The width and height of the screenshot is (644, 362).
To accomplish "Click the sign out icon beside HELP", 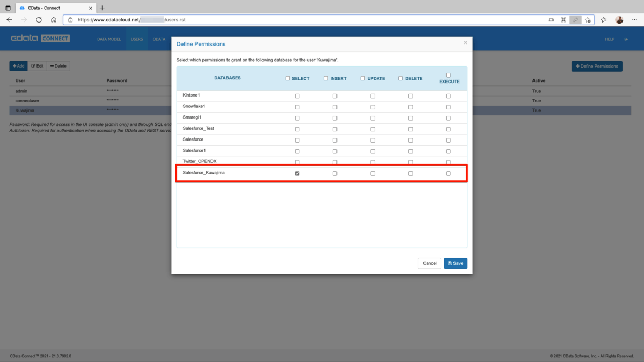I will click(x=626, y=39).
